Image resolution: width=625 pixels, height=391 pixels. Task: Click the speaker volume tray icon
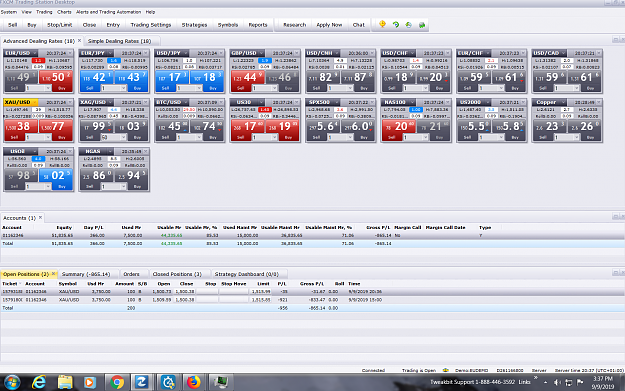click(x=557, y=382)
